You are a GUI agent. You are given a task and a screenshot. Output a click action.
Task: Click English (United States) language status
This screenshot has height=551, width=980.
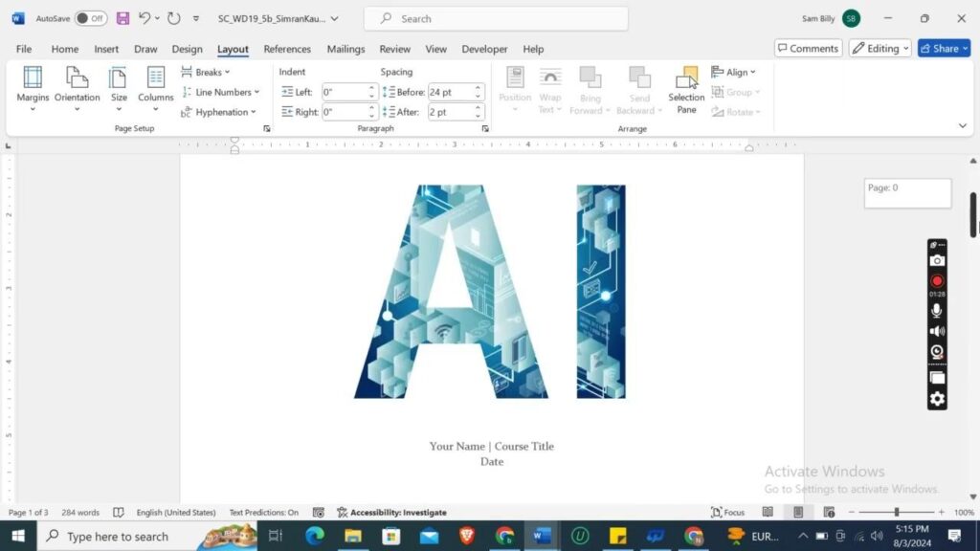tap(176, 513)
